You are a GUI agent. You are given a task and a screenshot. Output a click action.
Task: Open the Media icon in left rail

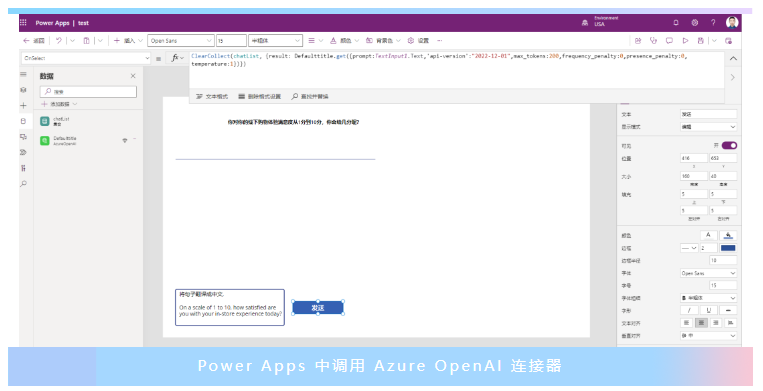[23, 137]
